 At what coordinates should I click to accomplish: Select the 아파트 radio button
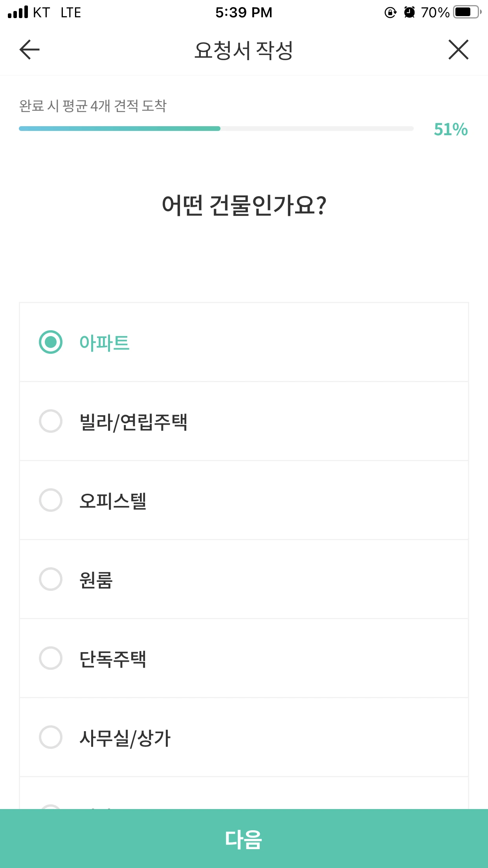pos(51,342)
